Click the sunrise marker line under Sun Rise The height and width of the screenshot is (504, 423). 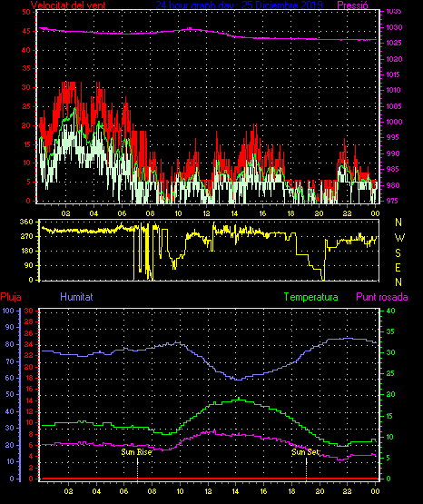(137, 469)
